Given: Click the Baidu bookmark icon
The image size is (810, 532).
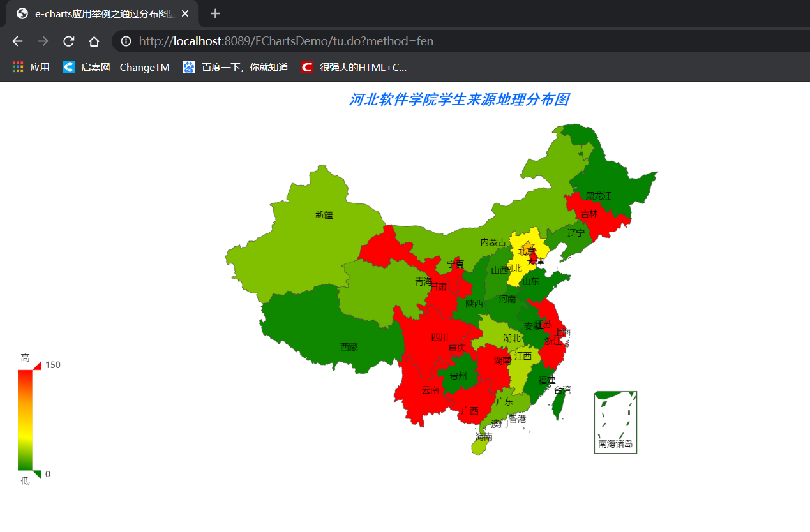Looking at the screenshot, I should (188, 66).
